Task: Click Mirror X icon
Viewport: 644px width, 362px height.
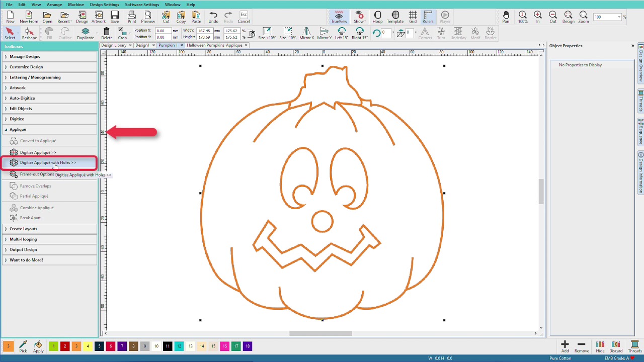Action: point(306,34)
